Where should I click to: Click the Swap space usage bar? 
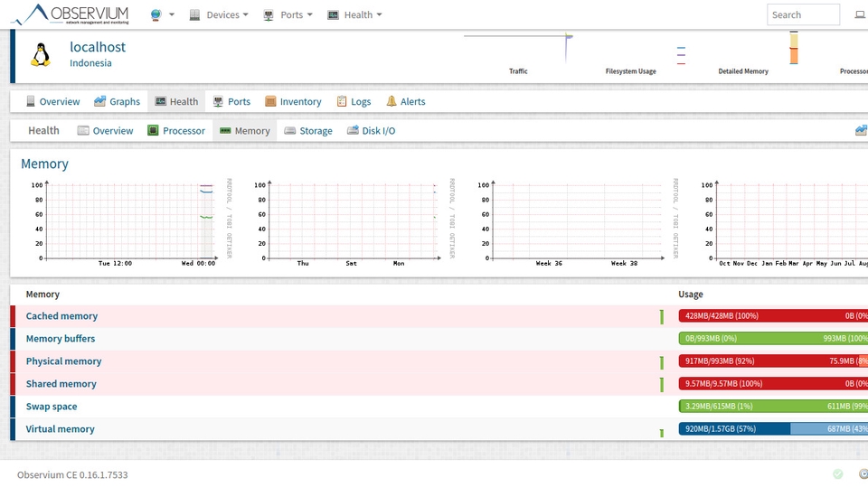[773, 407]
